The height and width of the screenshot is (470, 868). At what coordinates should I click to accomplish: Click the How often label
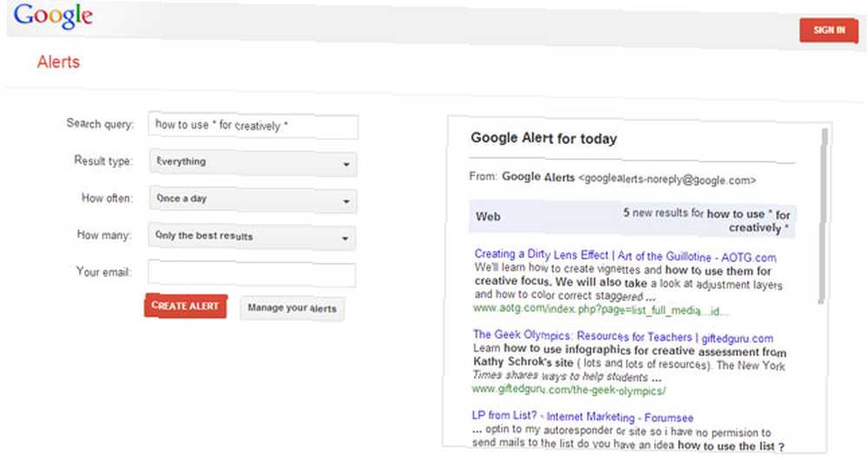(x=108, y=198)
